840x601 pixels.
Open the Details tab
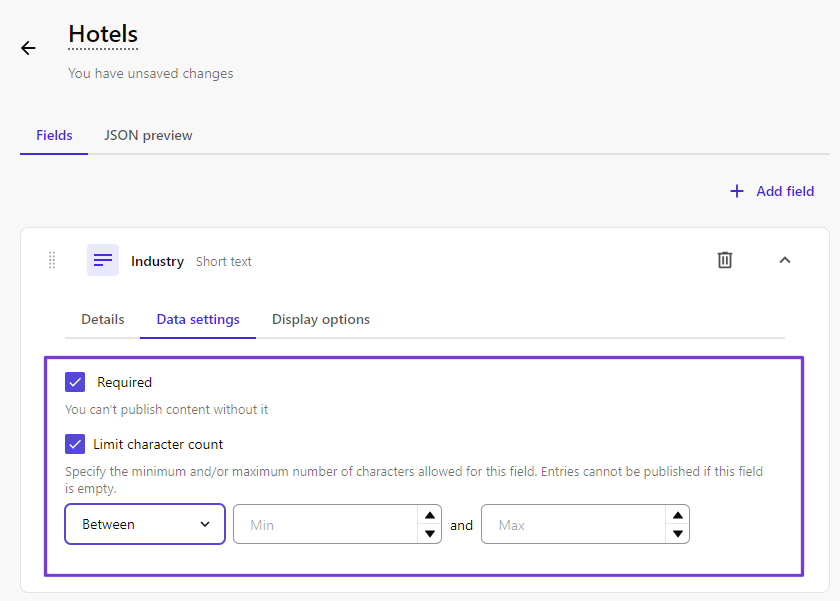click(x=102, y=319)
